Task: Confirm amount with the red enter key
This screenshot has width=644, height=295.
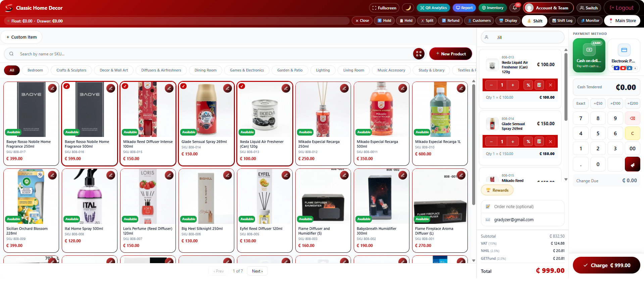Action: 632,164
